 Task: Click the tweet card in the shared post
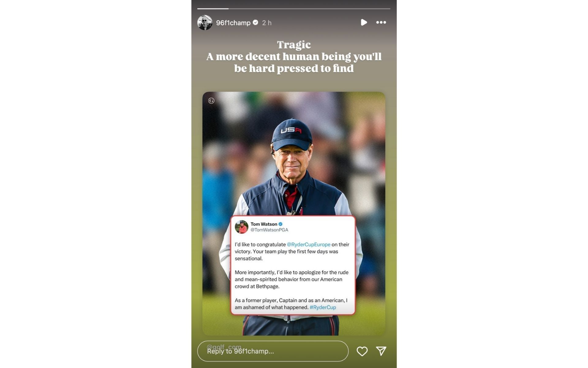point(293,265)
